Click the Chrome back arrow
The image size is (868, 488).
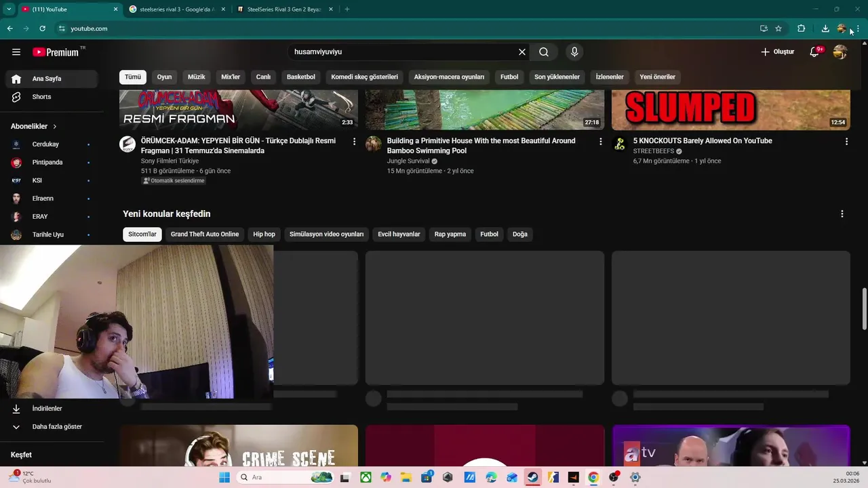click(9, 28)
